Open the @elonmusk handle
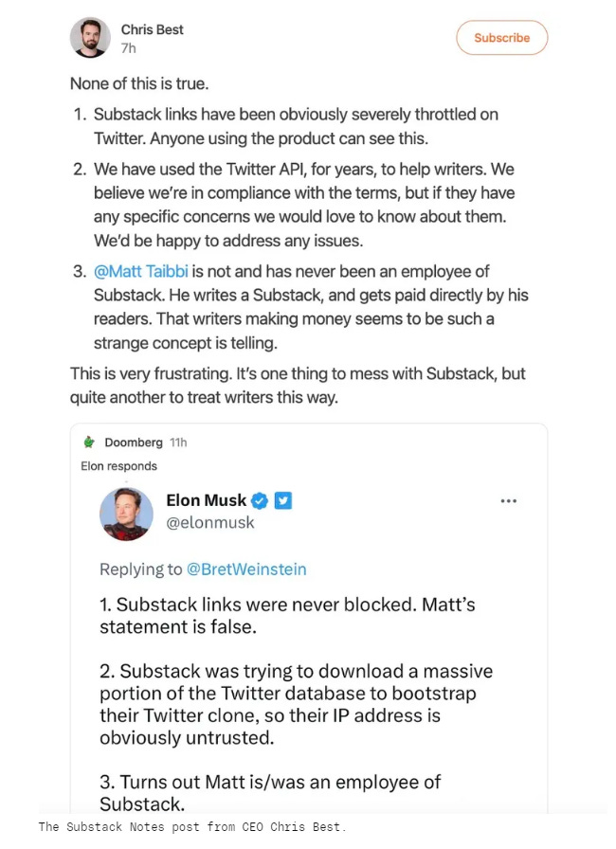The width and height of the screenshot is (616, 849). coord(209,522)
